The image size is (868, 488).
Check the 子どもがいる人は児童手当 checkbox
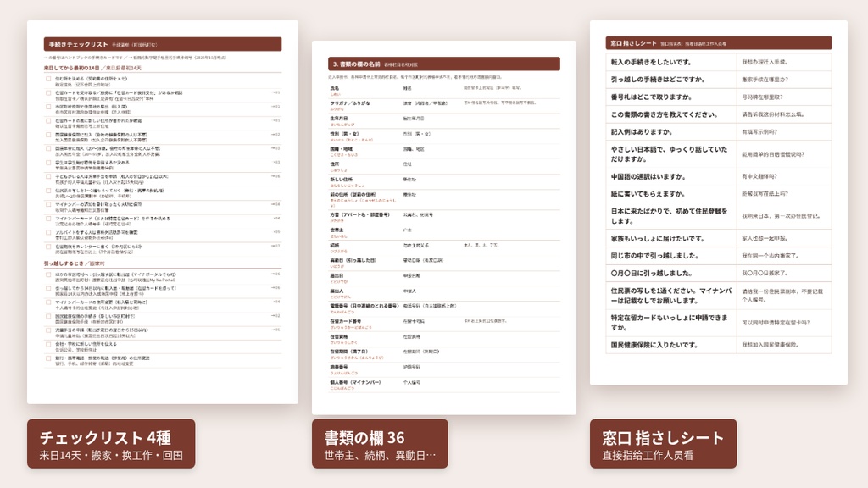pyautogui.click(x=48, y=177)
